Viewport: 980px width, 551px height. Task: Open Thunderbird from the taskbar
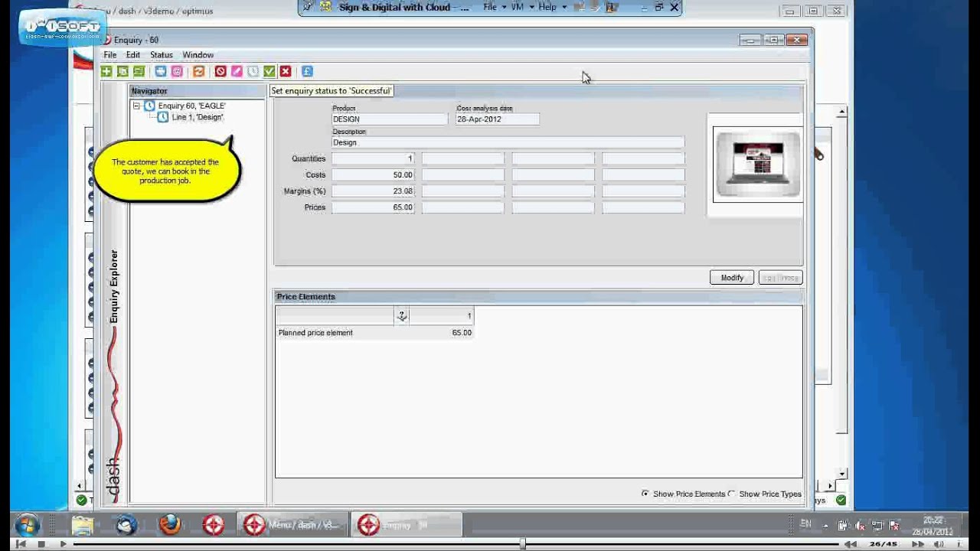pos(126,525)
